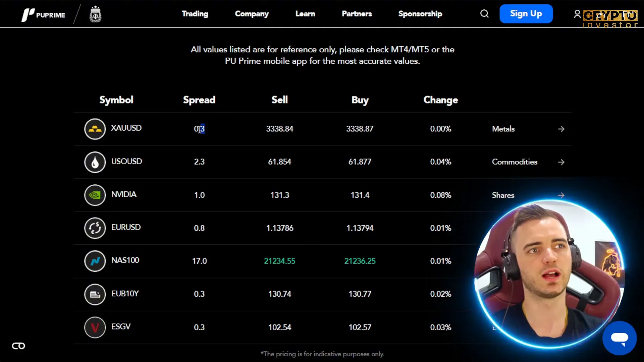Click the NAS100 index icon
The image size is (644, 362).
point(95,261)
